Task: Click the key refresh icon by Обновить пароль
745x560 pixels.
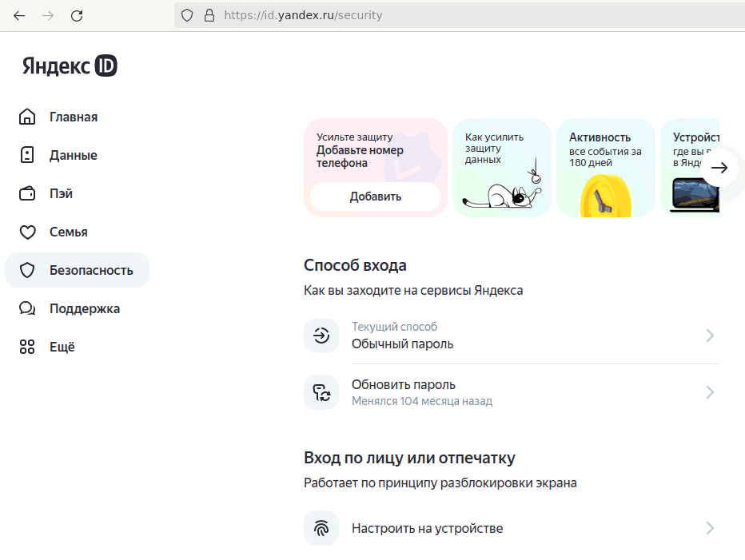Action: click(x=321, y=392)
